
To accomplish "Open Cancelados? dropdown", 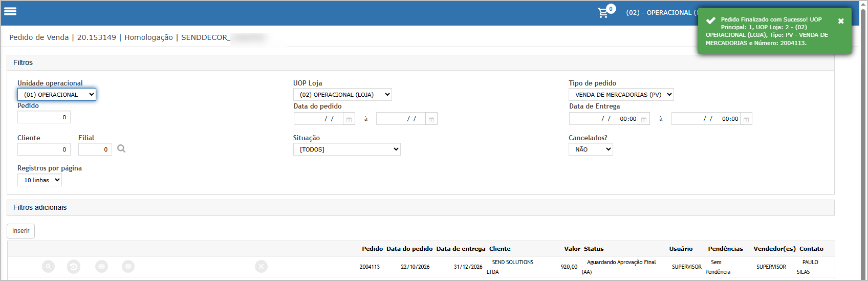I will pyautogui.click(x=591, y=149).
